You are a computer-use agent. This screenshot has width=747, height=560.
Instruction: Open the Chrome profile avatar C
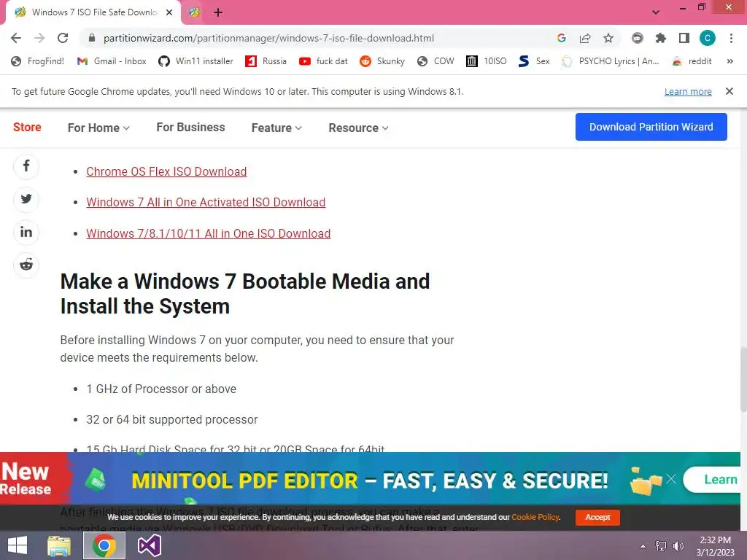point(708,38)
